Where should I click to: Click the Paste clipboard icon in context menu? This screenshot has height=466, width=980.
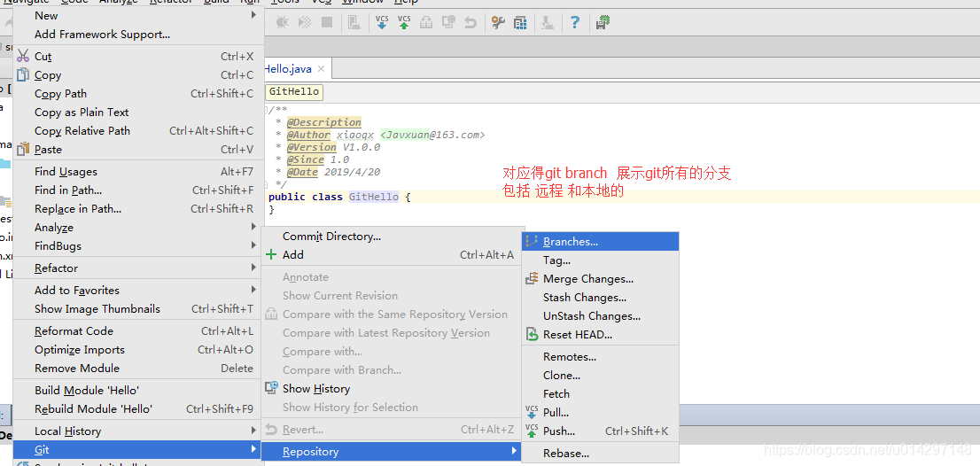point(23,150)
